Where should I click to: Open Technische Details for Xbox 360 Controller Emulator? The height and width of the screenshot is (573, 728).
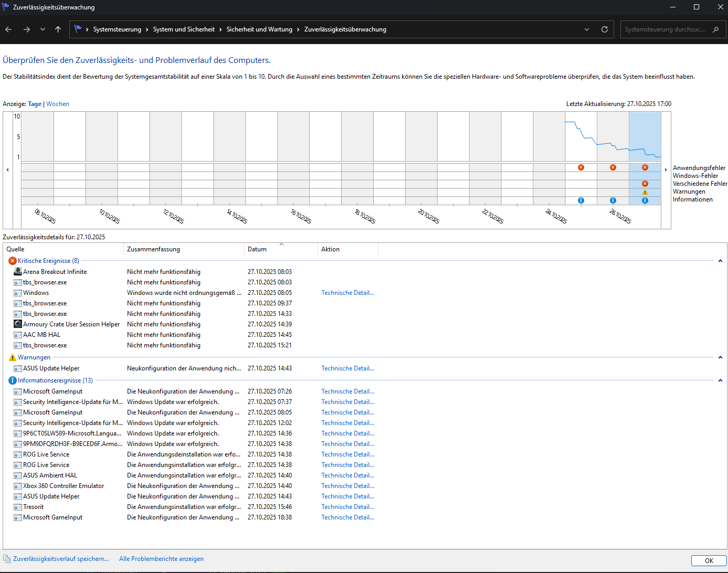(348, 486)
